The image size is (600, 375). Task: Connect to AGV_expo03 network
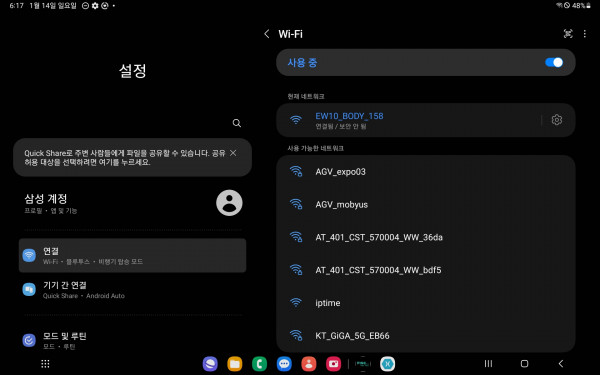click(x=426, y=171)
